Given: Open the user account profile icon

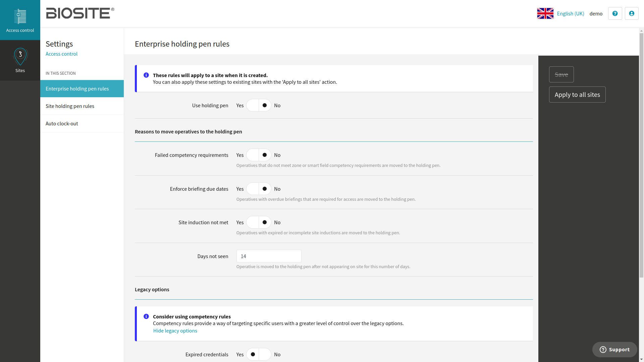Looking at the screenshot, I should [632, 13].
